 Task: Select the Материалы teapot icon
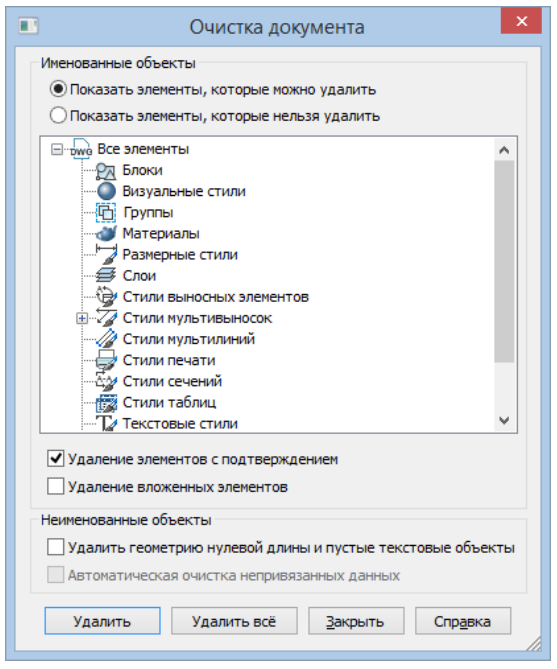coord(105,233)
